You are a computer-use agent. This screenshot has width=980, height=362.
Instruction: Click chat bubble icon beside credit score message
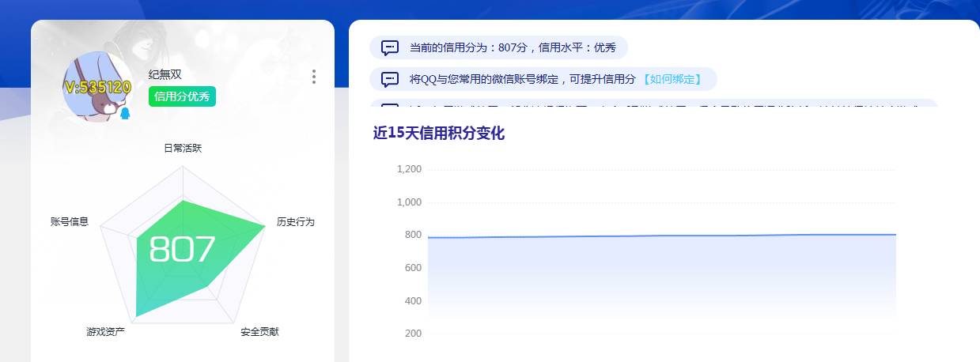pyautogui.click(x=390, y=47)
